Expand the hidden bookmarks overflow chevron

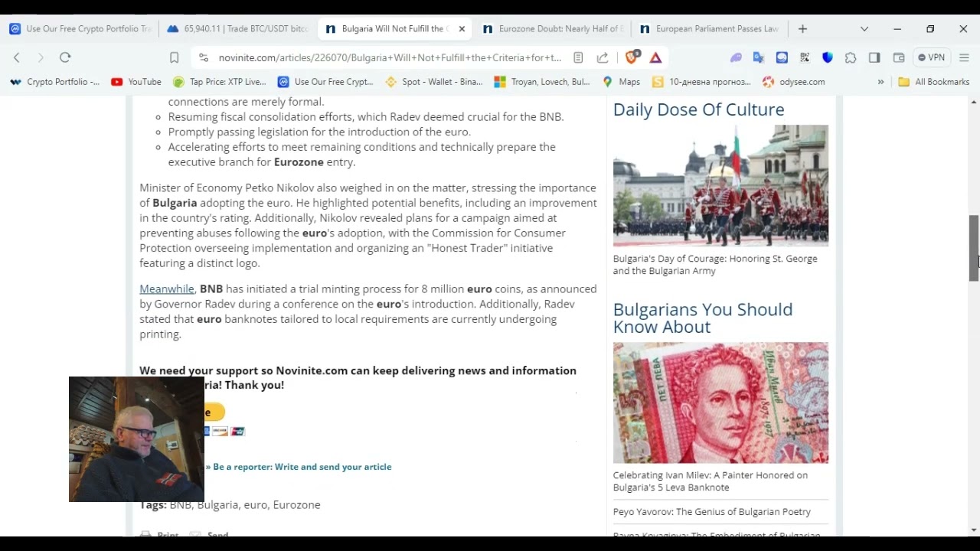[880, 82]
